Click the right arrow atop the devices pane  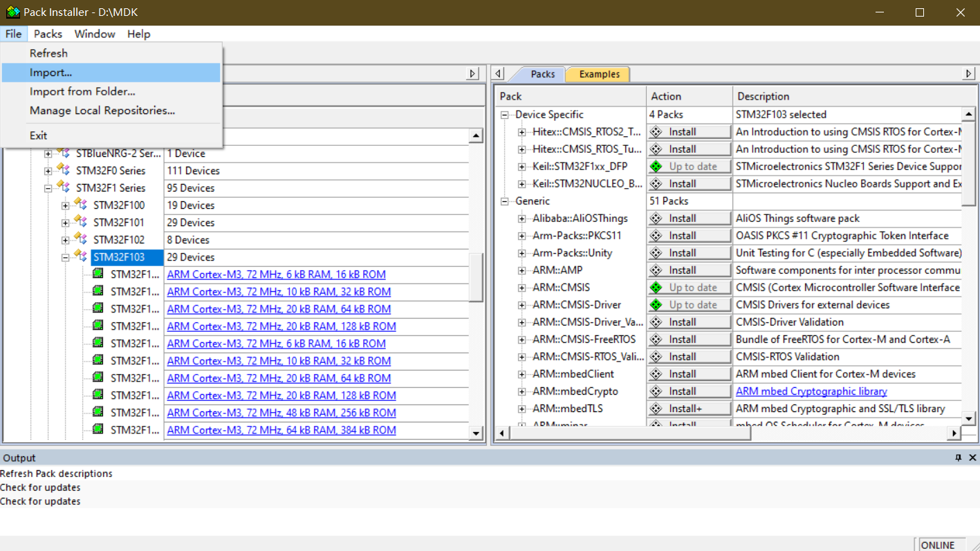[473, 73]
